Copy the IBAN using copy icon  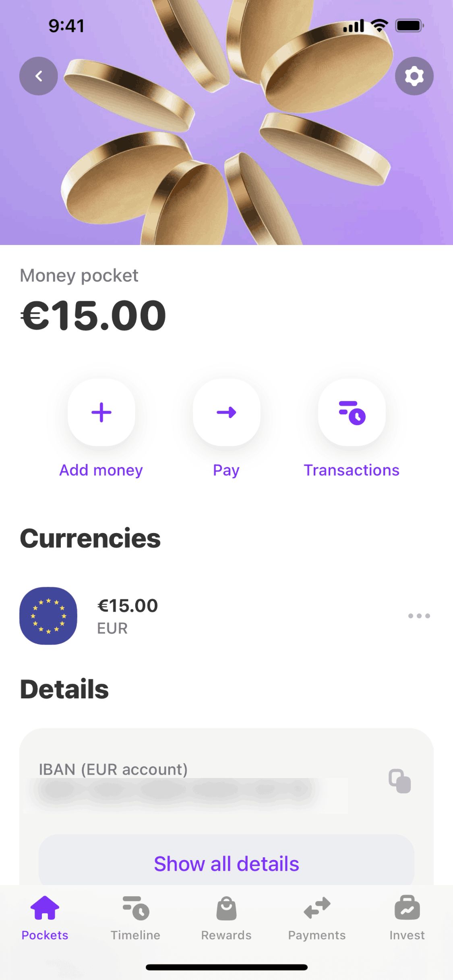[399, 781]
